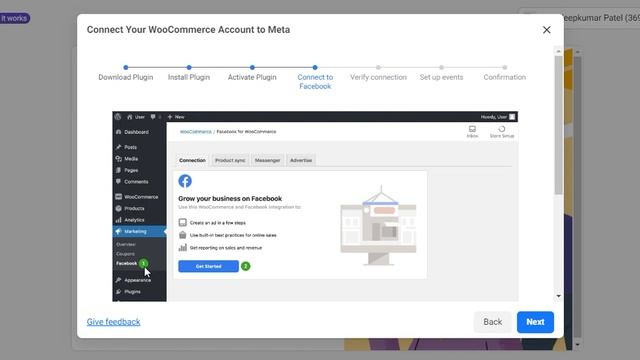Viewport: 640px width, 360px height.
Task: Select the Product sync tab in screenshot
Action: point(230,160)
